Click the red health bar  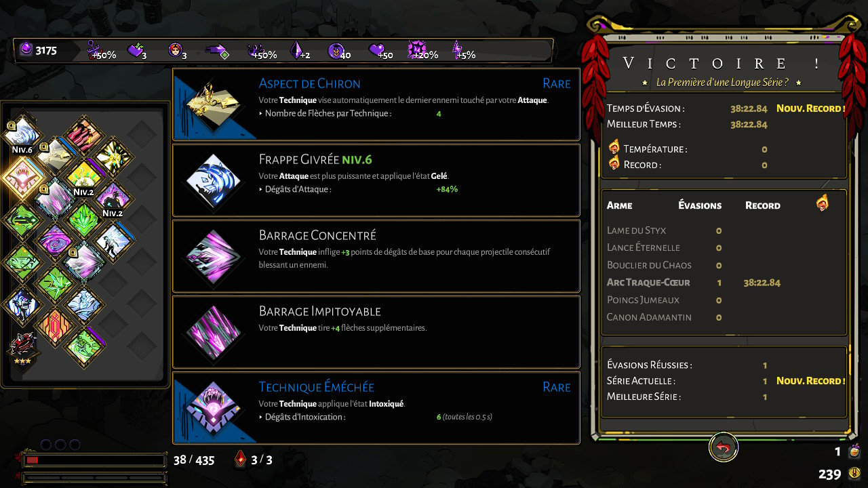(94, 460)
